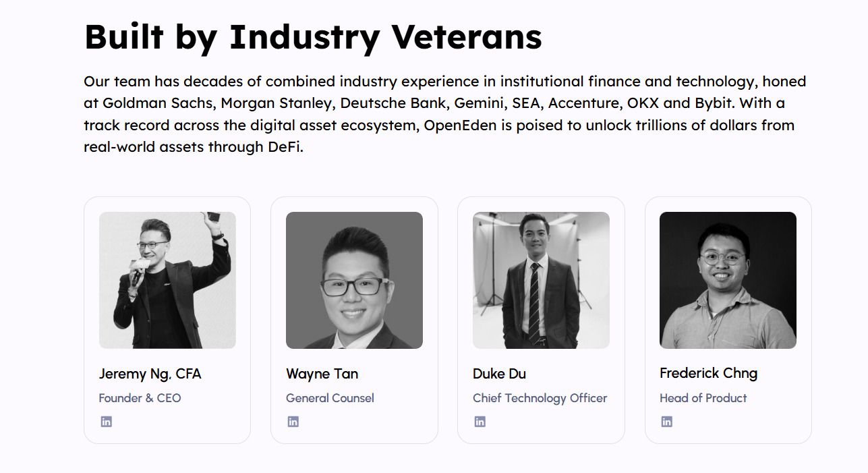Click the photo above Jeremy Ng, CFA

(x=167, y=280)
